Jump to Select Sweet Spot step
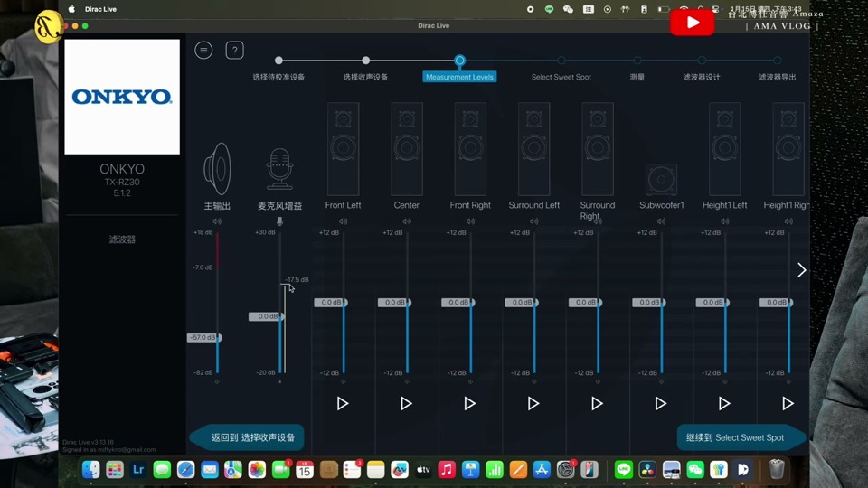The width and height of the screenshot is (868, 488). tap(561, 77)
